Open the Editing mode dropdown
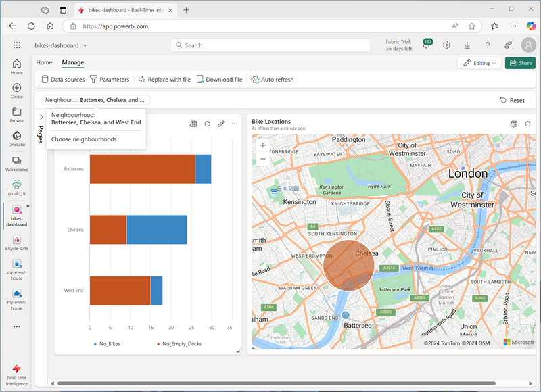Image resolution: width=541 pixels, height=392 pixels. tap(479, 63)
